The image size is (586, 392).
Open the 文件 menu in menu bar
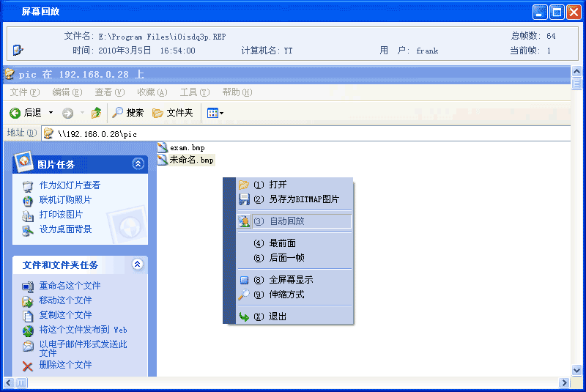24,92
